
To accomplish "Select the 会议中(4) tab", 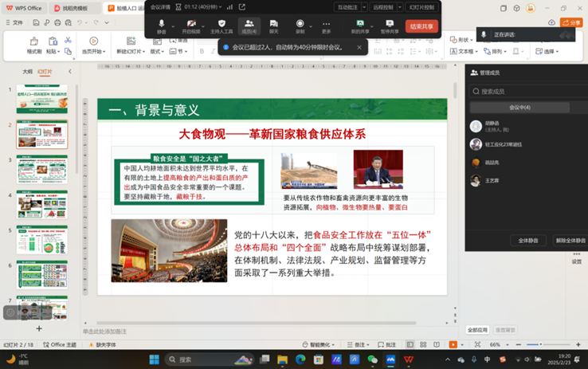I will coord(519,107).
